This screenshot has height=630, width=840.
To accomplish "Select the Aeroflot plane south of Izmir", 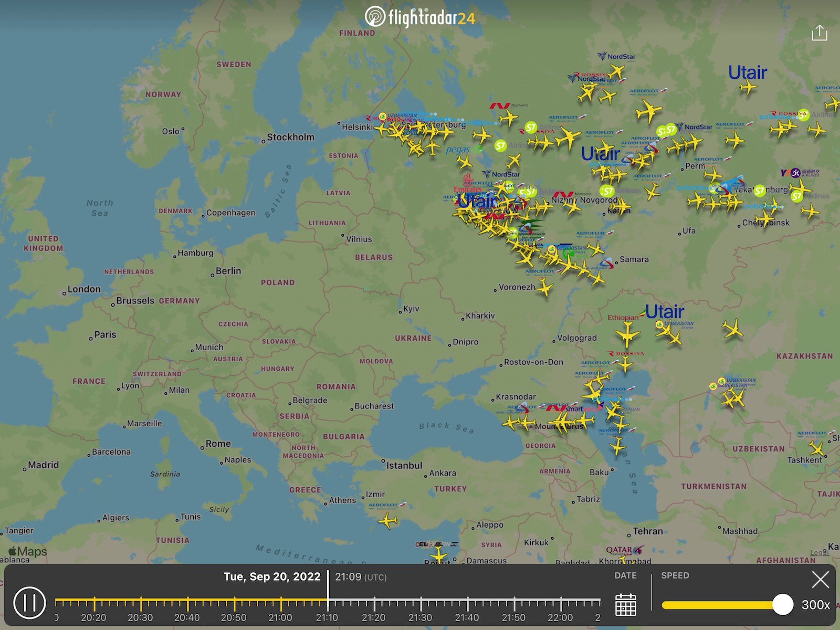I will [x=387, y=521].
